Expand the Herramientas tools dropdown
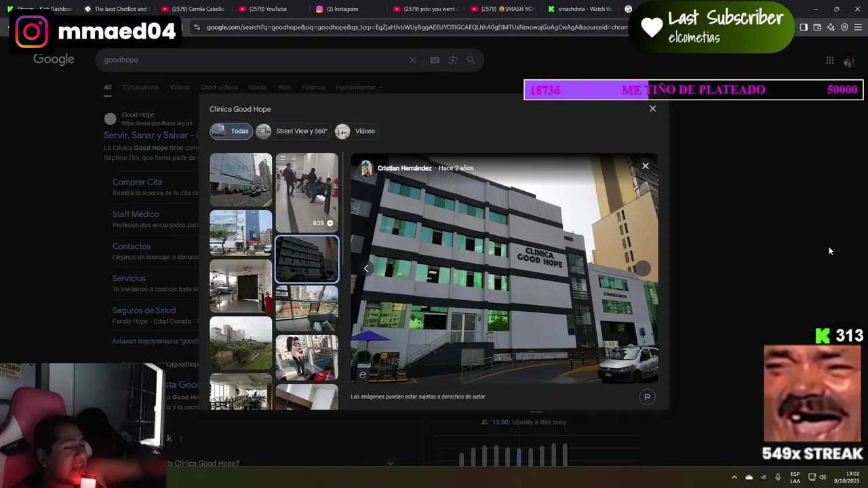The width and height of the screenshot is (868, 488). 359,87
